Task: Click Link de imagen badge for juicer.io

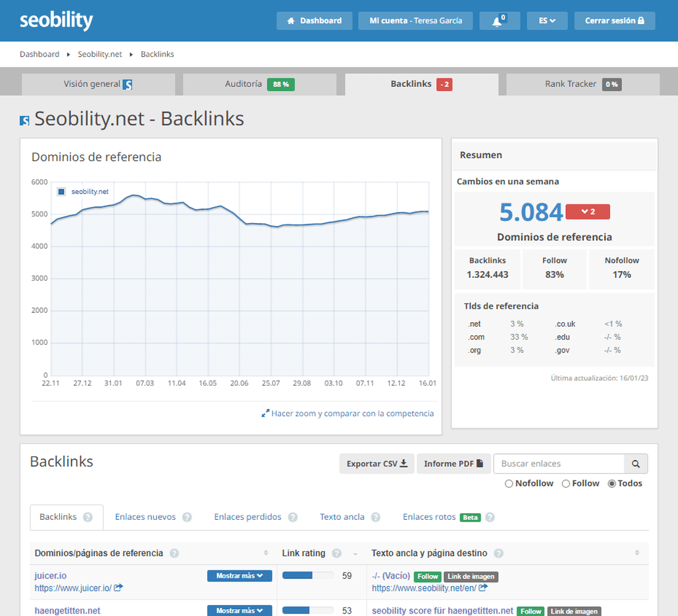Action: click(x=471, y=577)
